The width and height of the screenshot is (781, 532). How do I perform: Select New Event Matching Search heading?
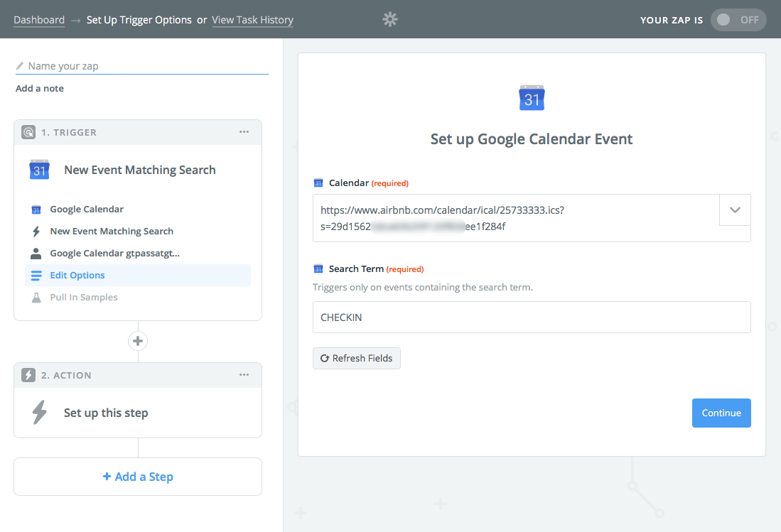(x=139, y=170)
